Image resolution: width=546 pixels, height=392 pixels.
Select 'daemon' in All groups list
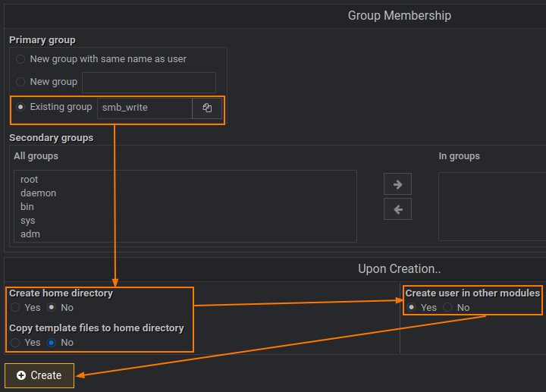pyautogui.click(x=38, y=193)
